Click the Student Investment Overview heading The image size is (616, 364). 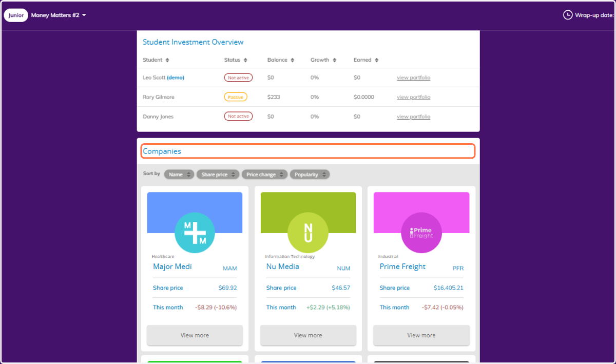click(193, 42)
